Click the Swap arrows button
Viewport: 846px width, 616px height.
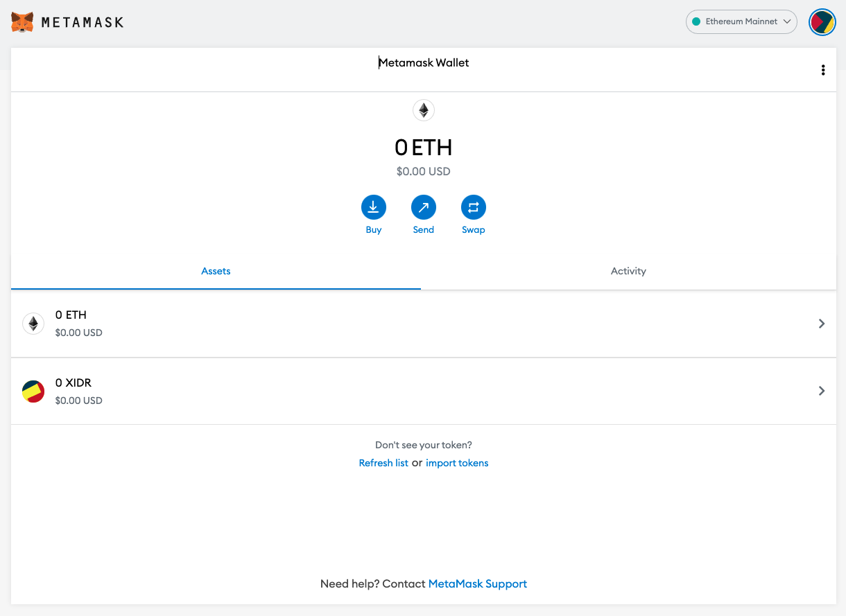pos(474,207)
